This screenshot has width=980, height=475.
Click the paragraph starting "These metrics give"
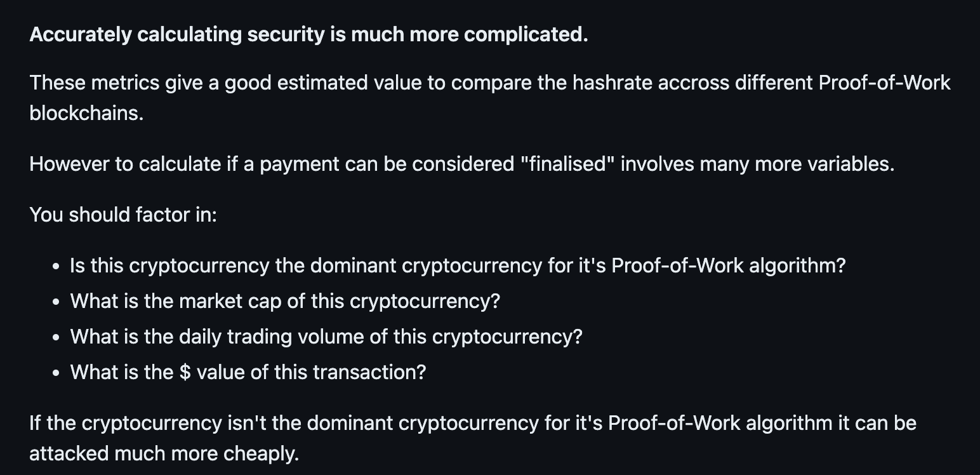click(x=489, y=83)
